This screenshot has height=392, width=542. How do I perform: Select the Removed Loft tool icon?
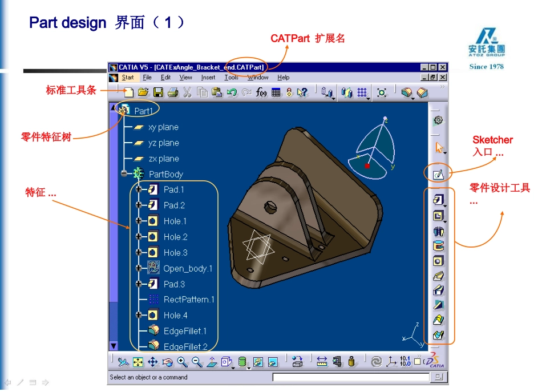[438, 334]
